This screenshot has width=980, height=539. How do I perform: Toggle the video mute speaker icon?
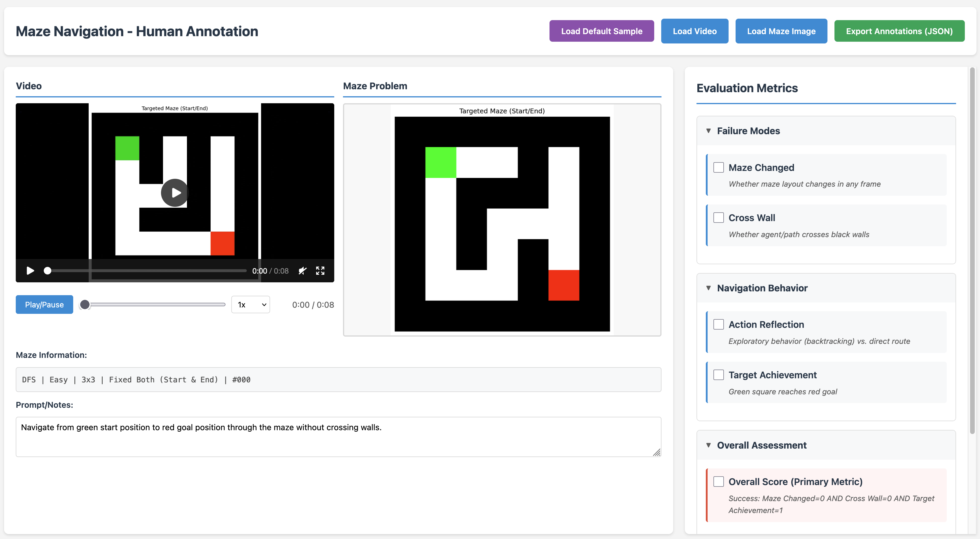click(x=302, y=270)
